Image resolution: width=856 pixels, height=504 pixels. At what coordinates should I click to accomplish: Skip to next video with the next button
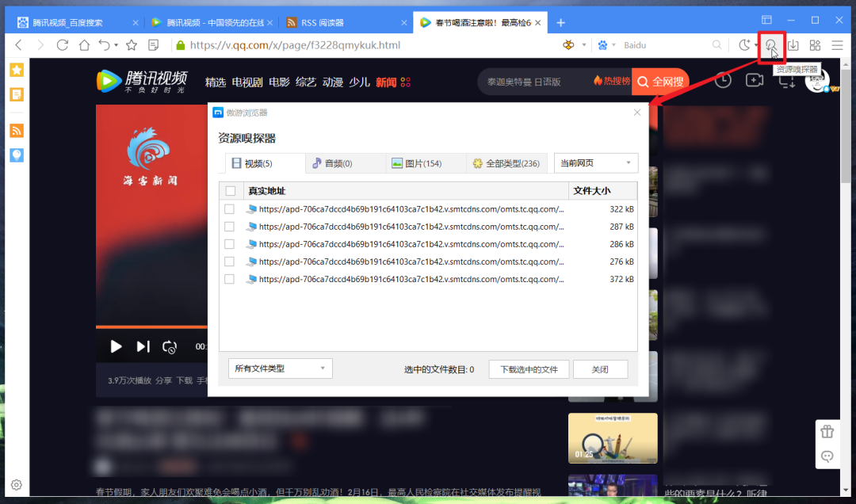pos(143,346)
